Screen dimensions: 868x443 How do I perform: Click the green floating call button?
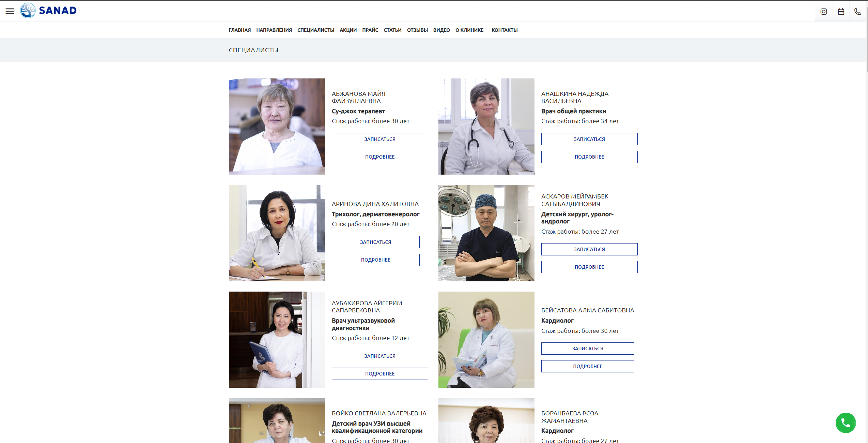pyautogui.click(x=846, y=423)
